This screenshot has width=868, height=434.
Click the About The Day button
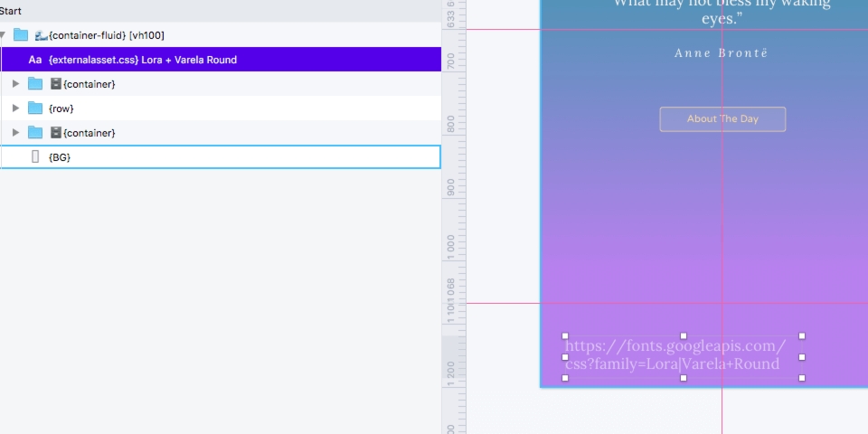(x=722, y=119)
